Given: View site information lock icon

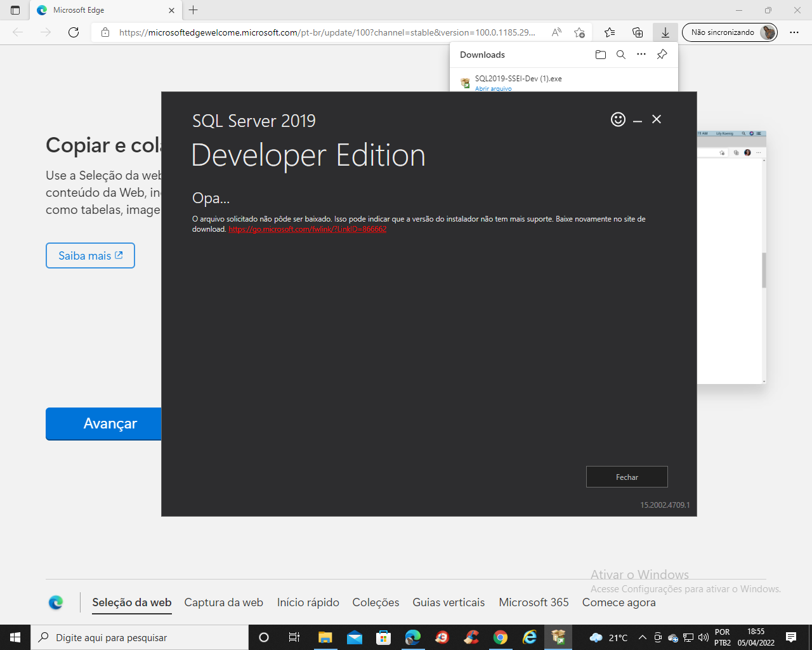Looking at the screenshot, I should tap(105, 32).
